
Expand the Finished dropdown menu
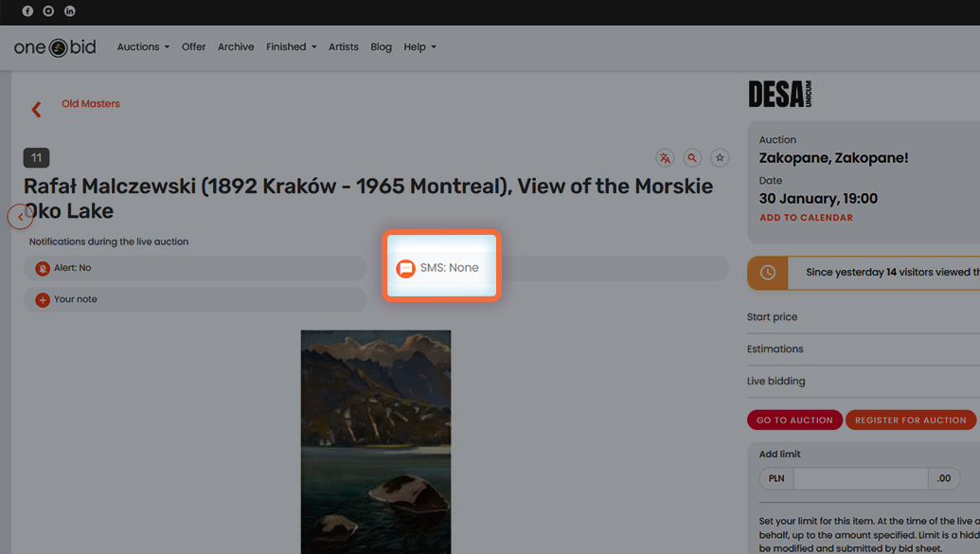pyautogui.click(x=292, y=47)
